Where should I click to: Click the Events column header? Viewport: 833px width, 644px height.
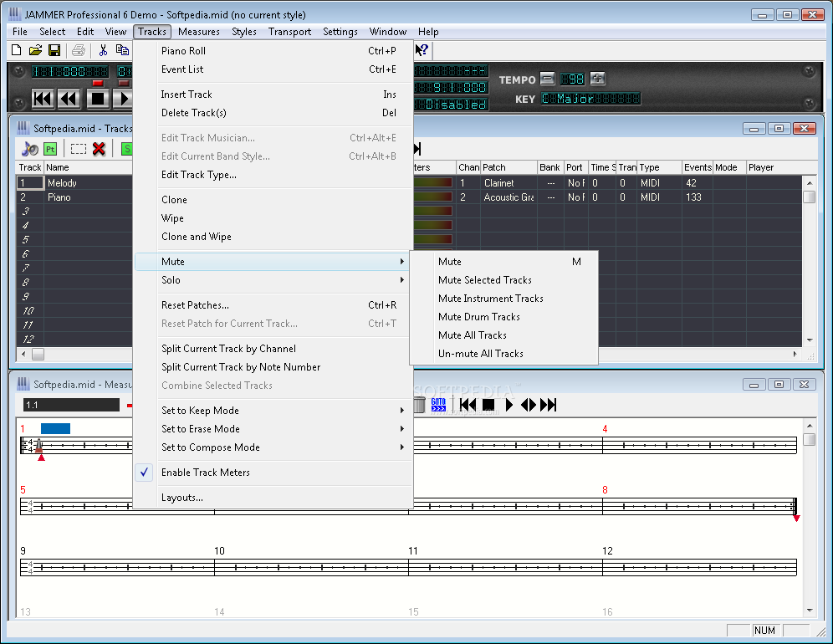(697, 167)
